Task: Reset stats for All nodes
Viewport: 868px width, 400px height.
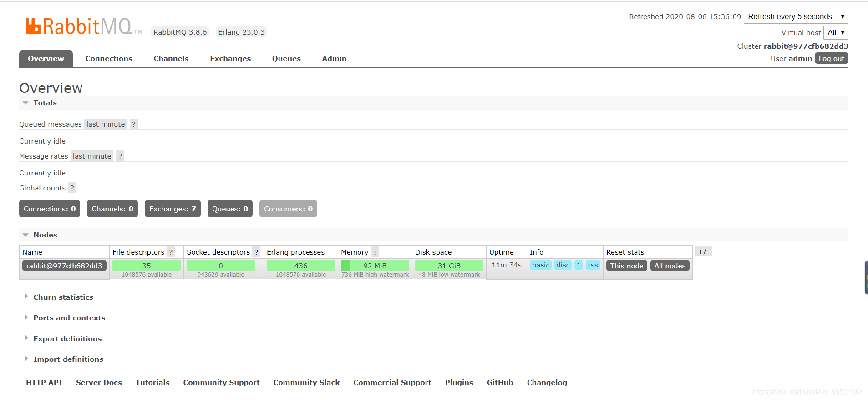Action: [x=670, y=266]
